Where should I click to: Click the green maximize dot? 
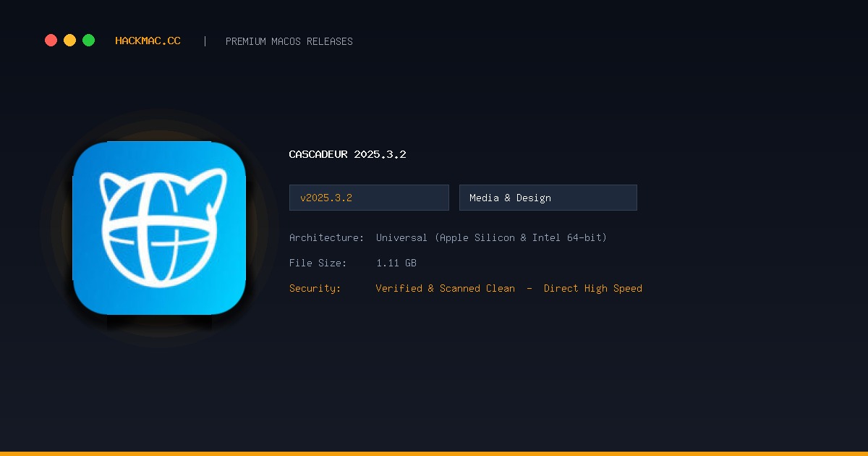pos(88,41)
